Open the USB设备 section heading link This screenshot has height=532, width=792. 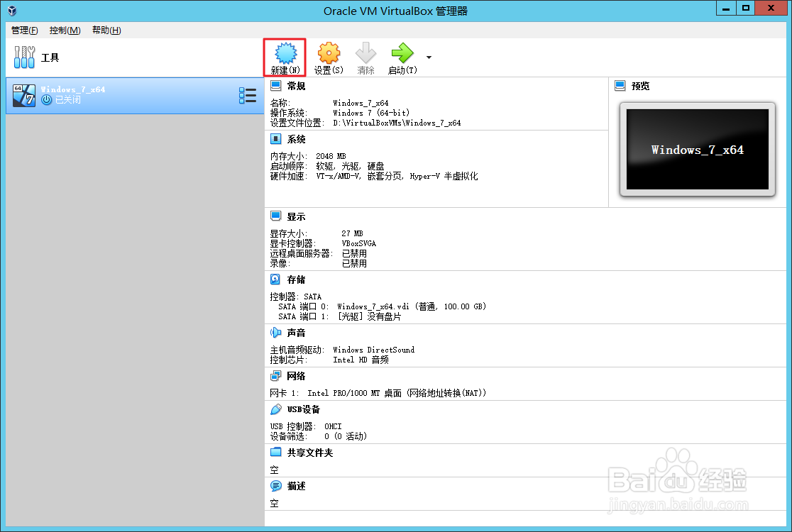[304, 409]
